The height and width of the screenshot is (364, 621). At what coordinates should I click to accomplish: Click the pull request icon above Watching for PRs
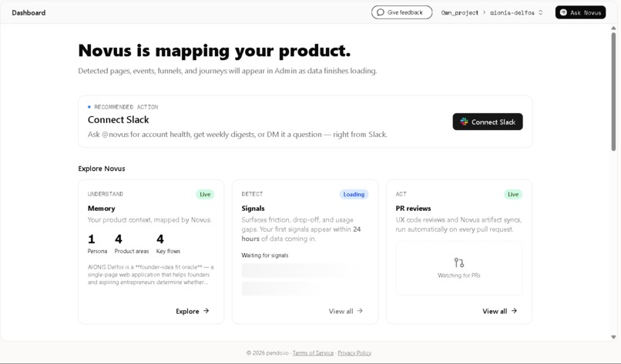point(459,262)
